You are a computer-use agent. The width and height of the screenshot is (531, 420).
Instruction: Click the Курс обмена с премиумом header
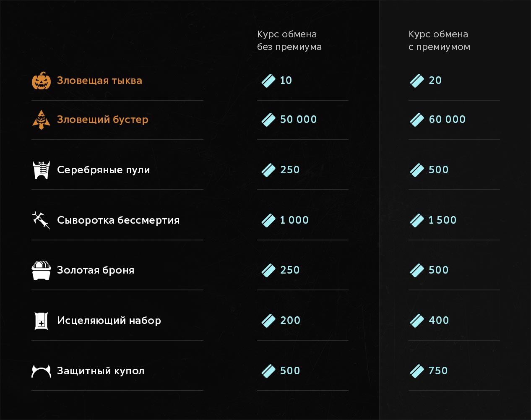[439, 41]
